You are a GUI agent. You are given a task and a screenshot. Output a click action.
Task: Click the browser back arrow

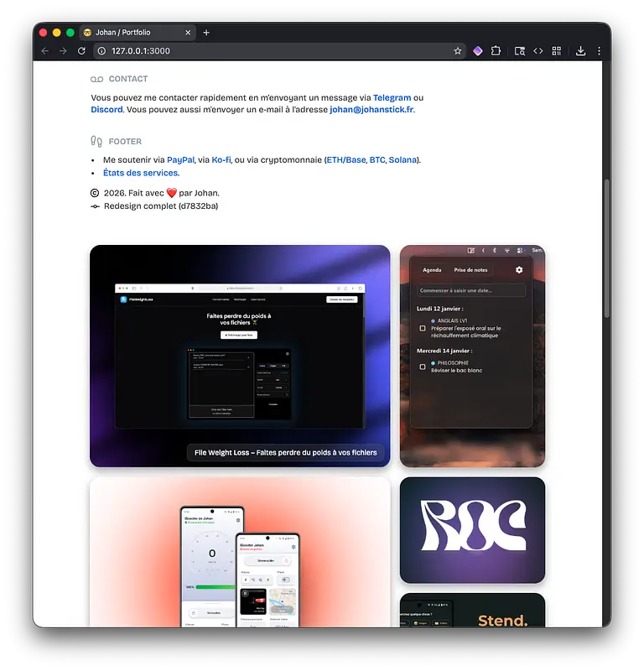tap(45, 51)
